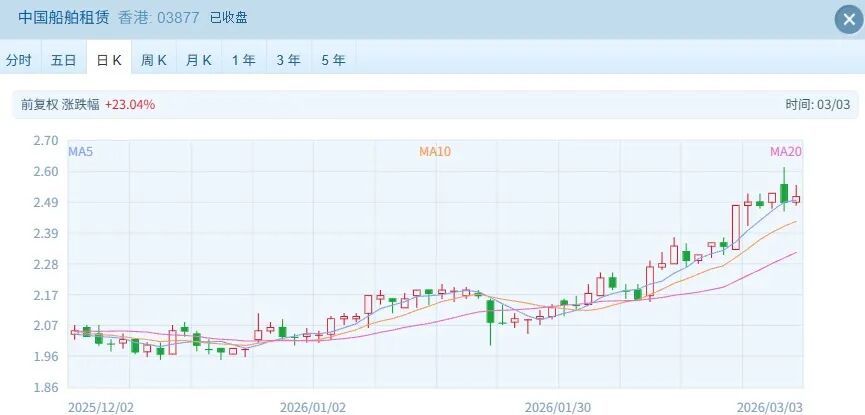Click the 前复权 adjustment label
The image size is (865, 415).
39,104
